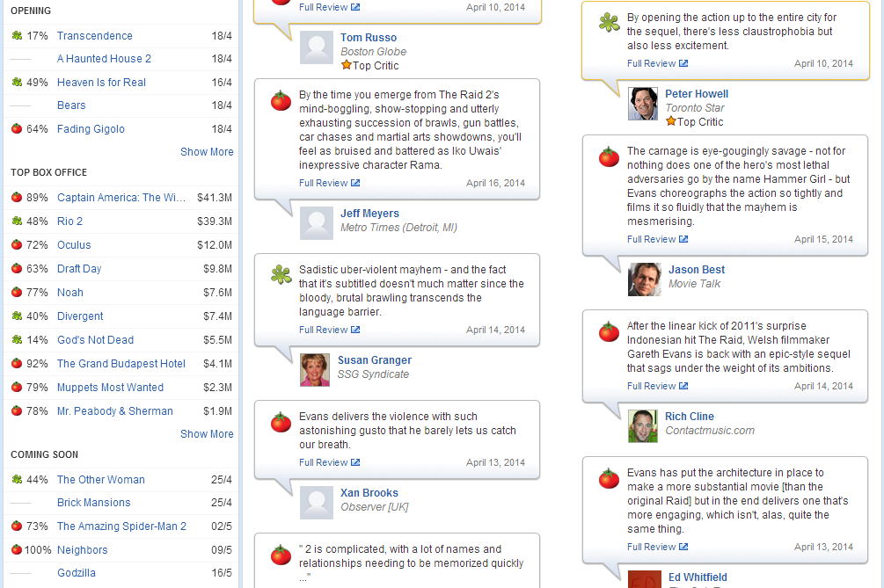Click the tomato on 'The carnage is eye-gougingly savage' review

[x=609, y=156]
